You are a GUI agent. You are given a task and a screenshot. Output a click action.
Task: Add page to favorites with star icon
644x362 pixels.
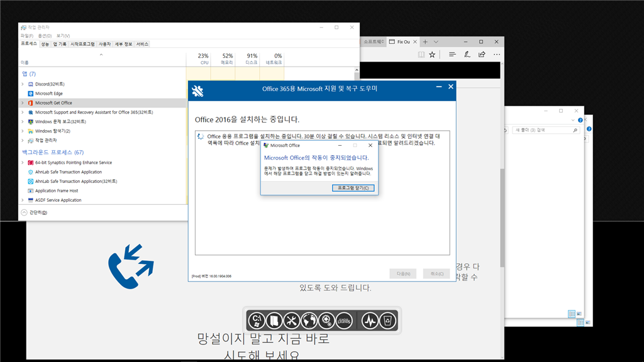pos(432,54)
